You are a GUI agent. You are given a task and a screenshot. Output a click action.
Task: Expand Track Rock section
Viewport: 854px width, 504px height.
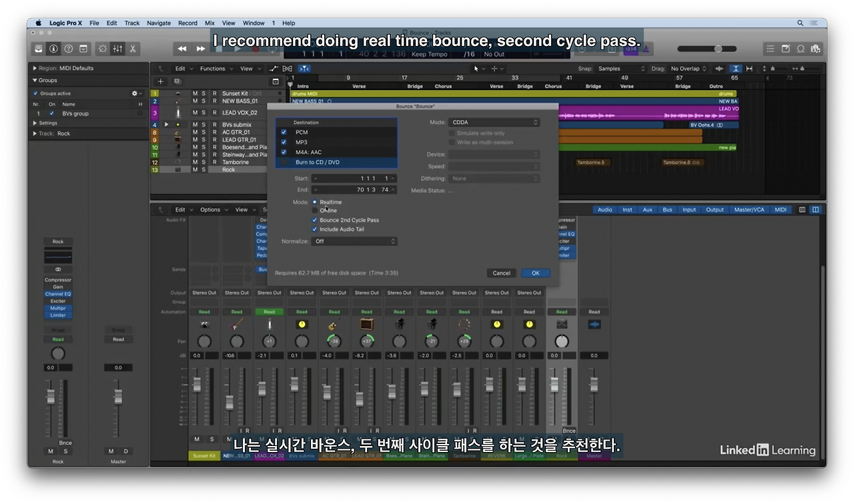pos(35,133)
